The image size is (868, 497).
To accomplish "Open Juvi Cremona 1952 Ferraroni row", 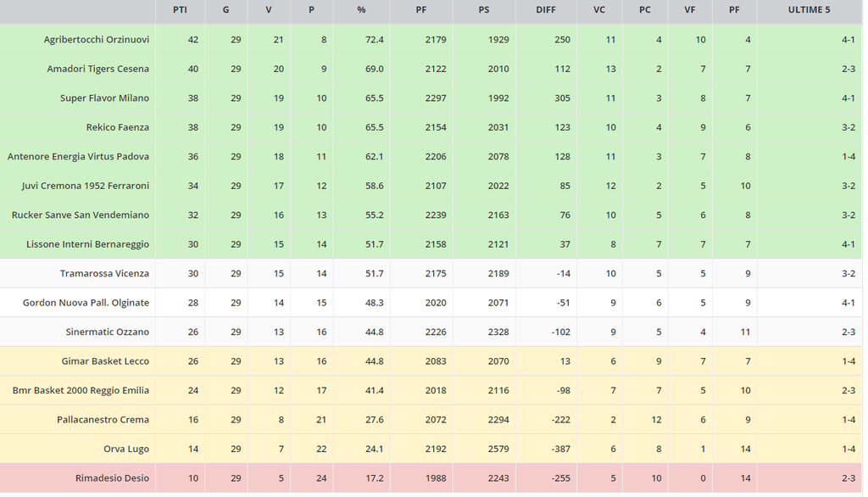I will [x=85, y=186].
